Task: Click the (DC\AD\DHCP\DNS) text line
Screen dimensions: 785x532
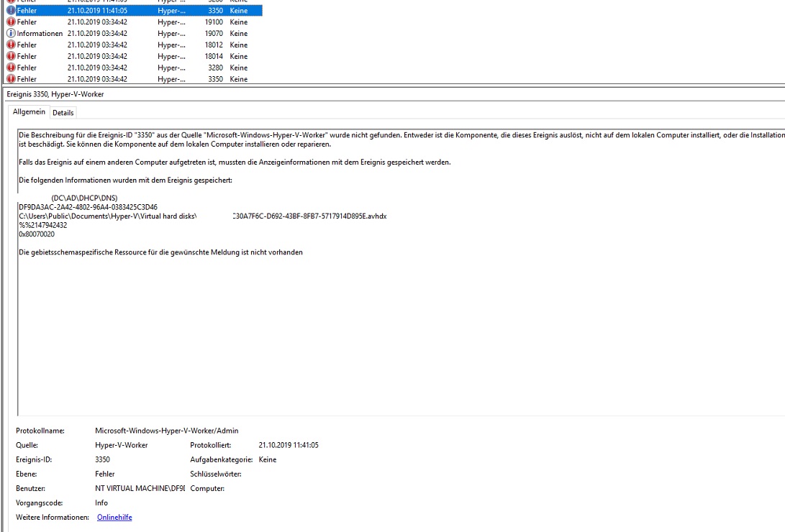Action: pos(84,198)
